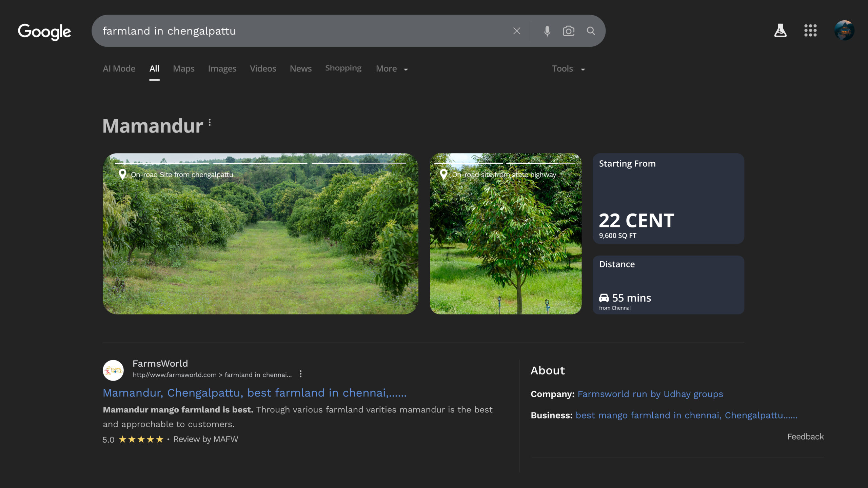
Task: Open Mamandur, Chengalpattu best farmland link
Action: 254,393
